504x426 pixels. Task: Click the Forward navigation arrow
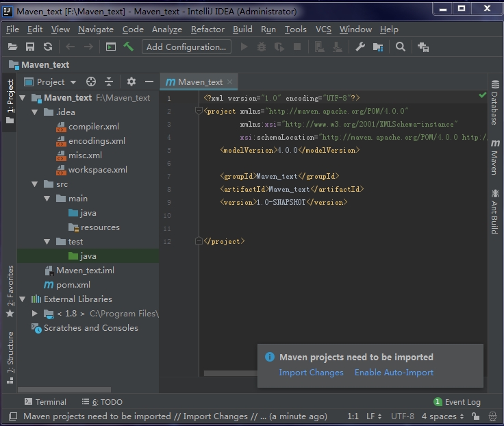[88, 47]
